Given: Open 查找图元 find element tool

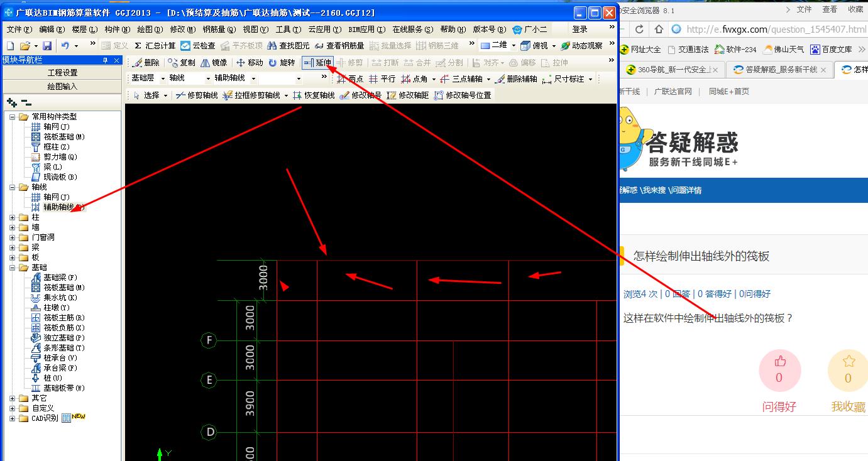Looking at the screenshot, I should (x=288, y=46).
